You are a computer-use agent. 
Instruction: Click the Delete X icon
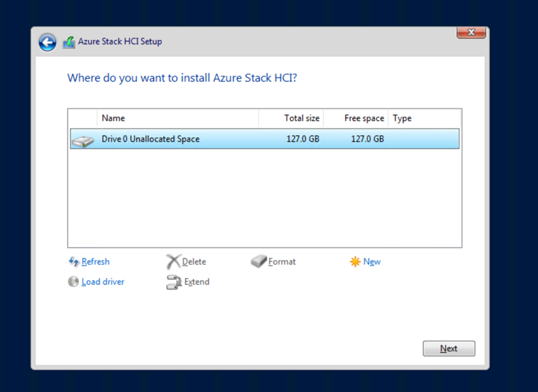173,262
